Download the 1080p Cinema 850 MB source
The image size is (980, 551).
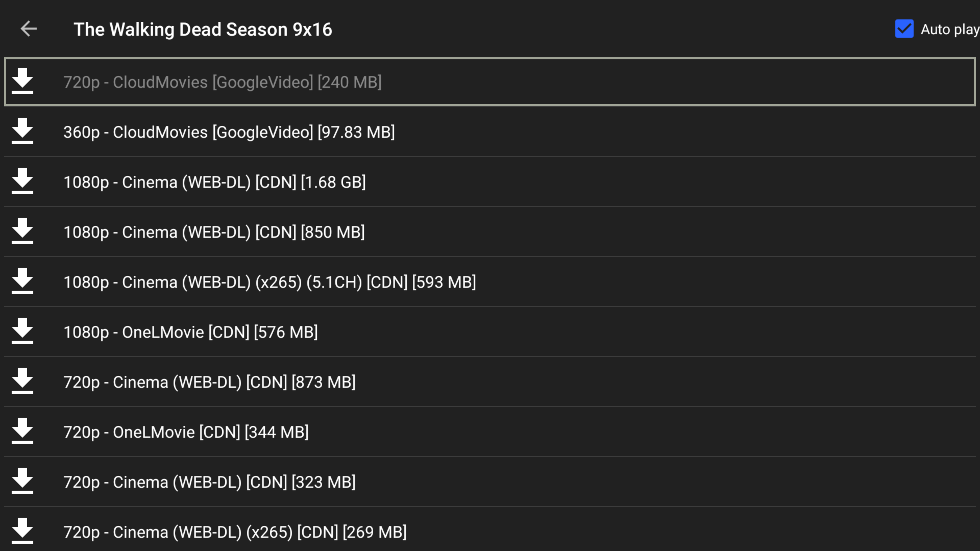pyautogui.click(x=22, y=231)
